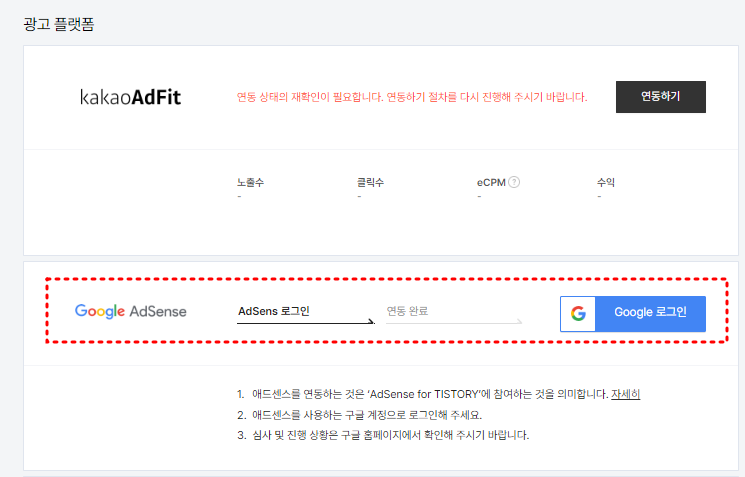Viewport: 745px width, 477px height.
Task: Click the 광고 플랫폼 heading
Action: [59, 24]
